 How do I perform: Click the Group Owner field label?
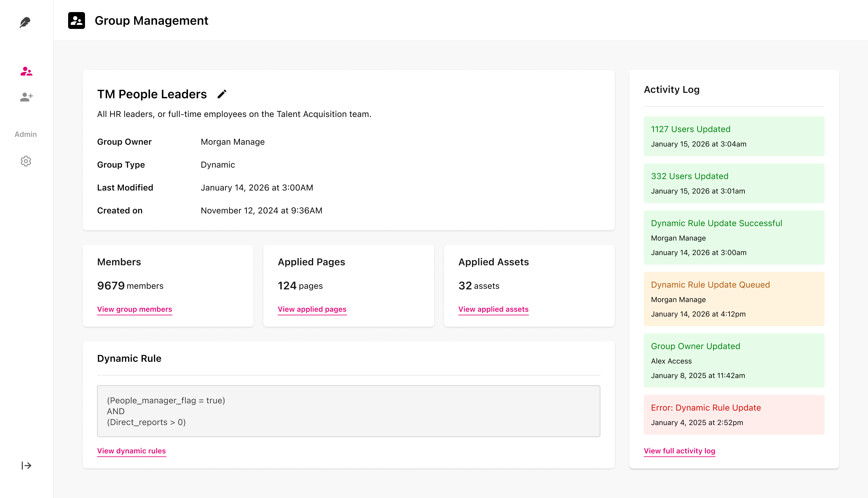(124, 142)
